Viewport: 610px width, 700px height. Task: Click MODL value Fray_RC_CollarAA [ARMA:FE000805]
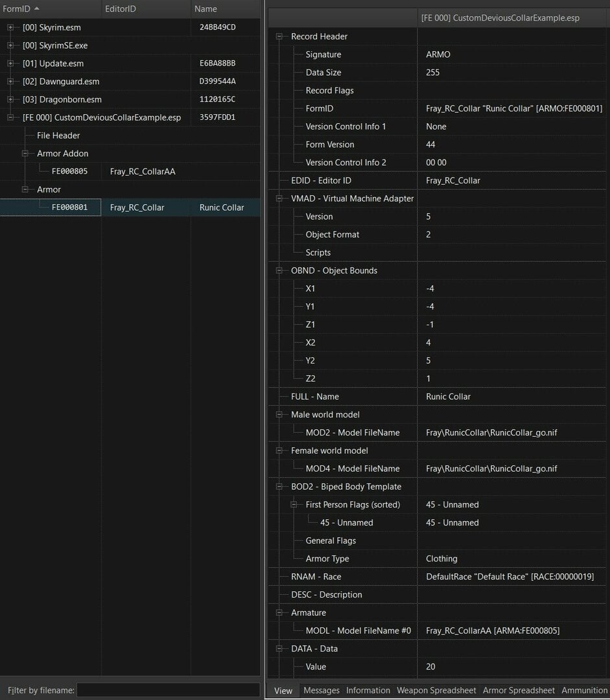pos(493,631)
